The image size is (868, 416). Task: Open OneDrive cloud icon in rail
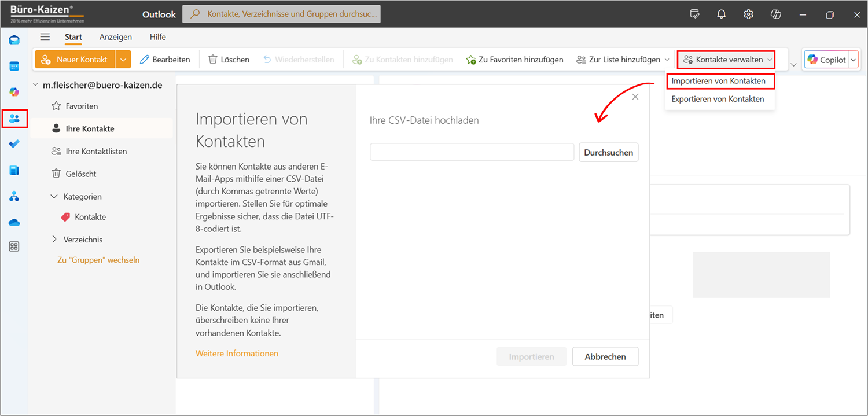(14, 223)
